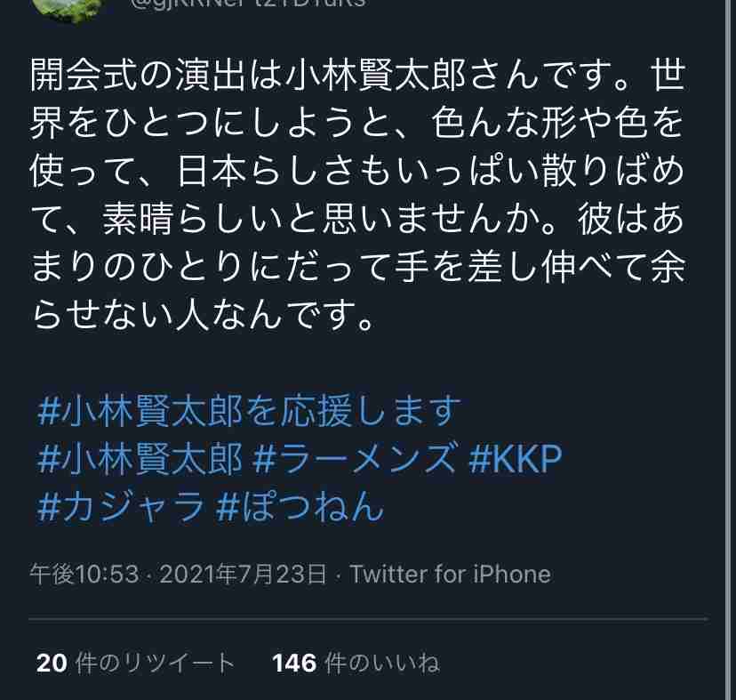Open the Twitter for iPhone source link
This screenshot has width=736, height=700.
[x=450, y=574]
